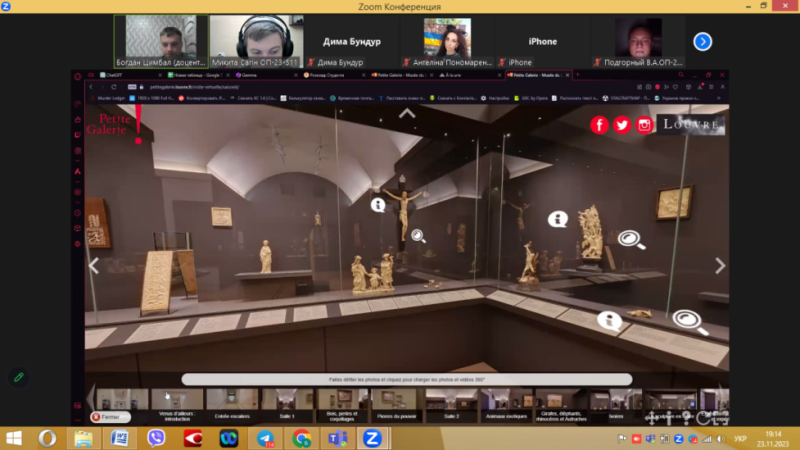Open the Louvre Instagram icon
This screenshot has height=450, width=800.
pyautogui.click(x=644, y=125)
